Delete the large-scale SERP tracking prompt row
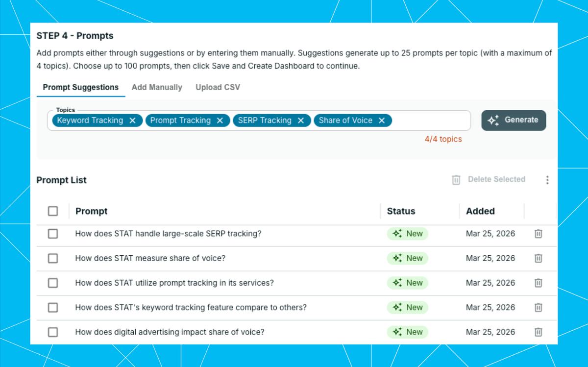The height and width of the screenshot is (367, 588). pyautogui.click(x=538, y=234)
